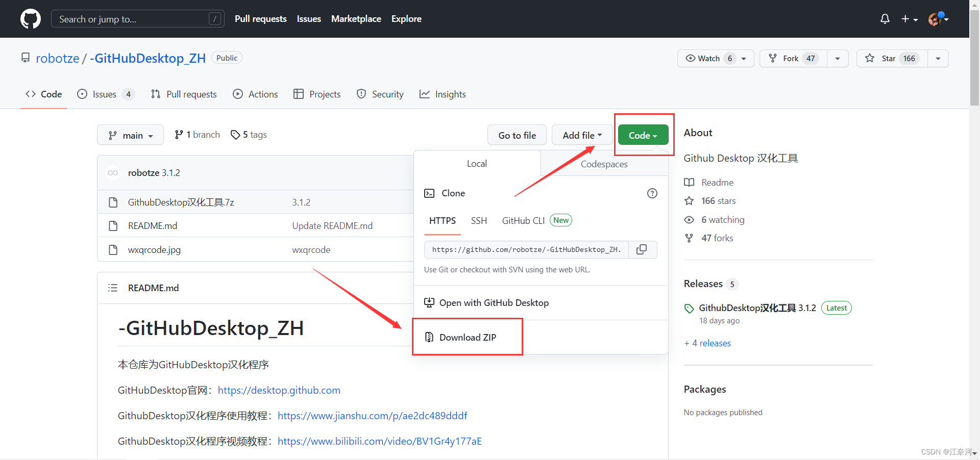Open the wxqrcode.jpg file
Screen dimensions: 980x460
click(x=154, y=250)
